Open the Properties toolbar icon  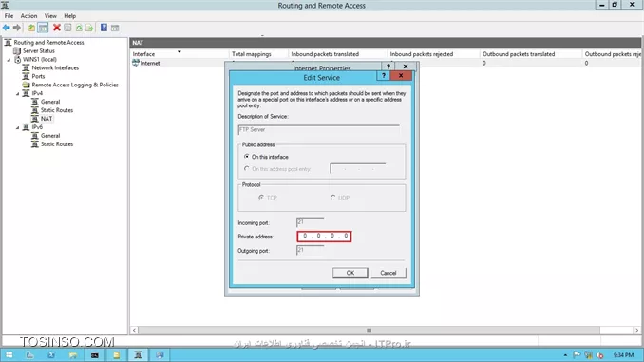pyautogui.click(x=67, y=28)
